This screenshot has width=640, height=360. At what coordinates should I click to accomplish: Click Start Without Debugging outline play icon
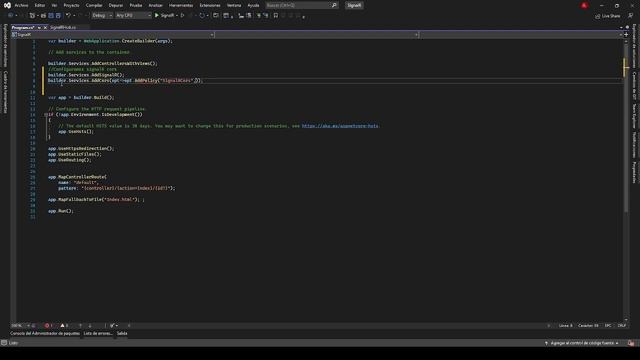182,16
